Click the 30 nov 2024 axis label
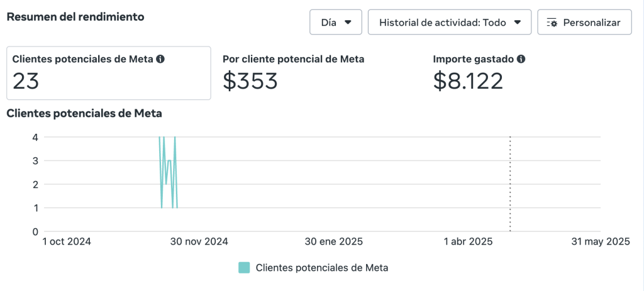 point(198,241)
